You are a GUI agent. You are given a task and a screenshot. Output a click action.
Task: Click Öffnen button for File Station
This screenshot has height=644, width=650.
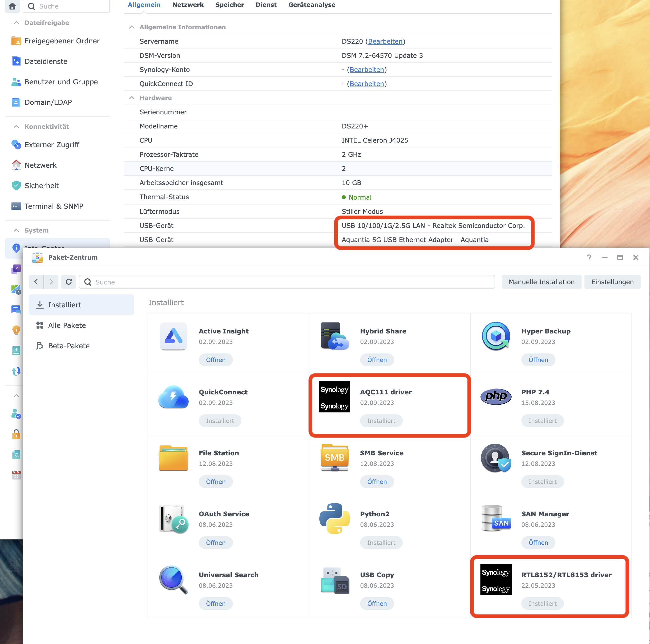[215, 481]
